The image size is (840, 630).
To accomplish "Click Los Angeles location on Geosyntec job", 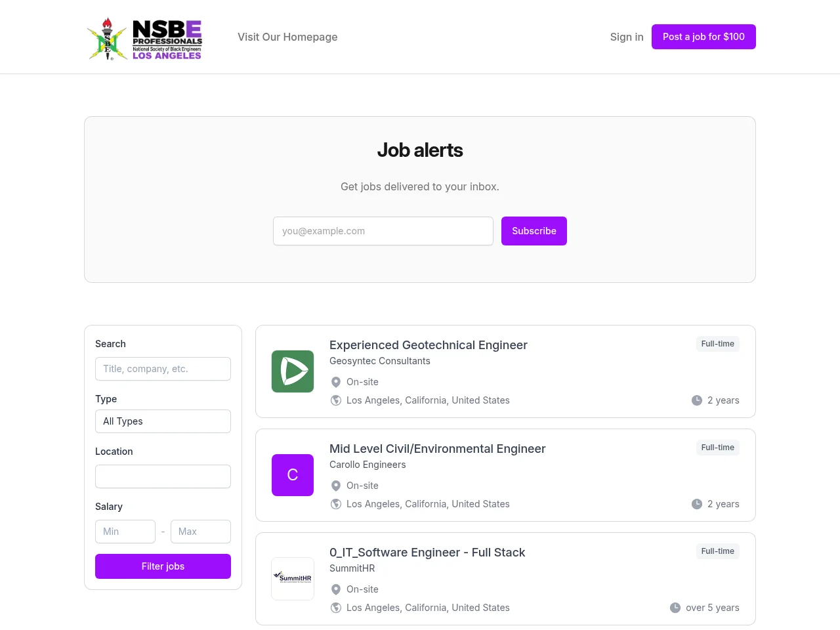I will point(428,400).
